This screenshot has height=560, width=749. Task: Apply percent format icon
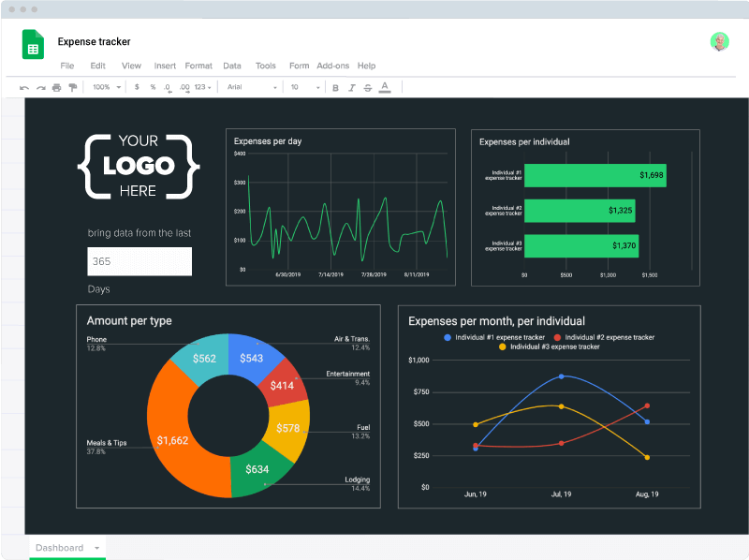coord(153,87)
